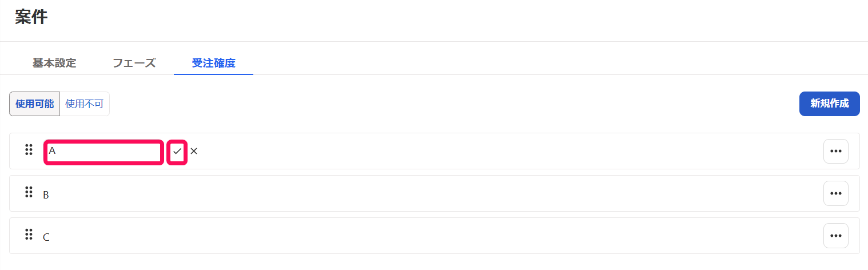Select the 受注確度 tab
This screenshot has width=868, height=270.
[x=213, y=63]
